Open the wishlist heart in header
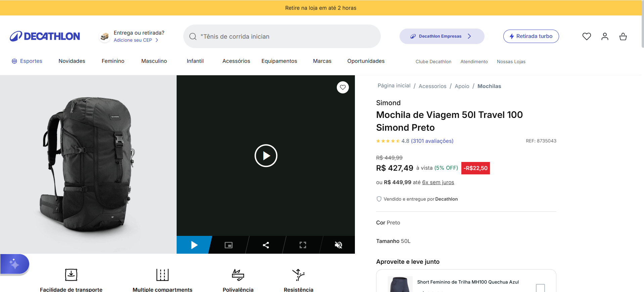The width and height of the screenshot is (644, 292). [x=587, y=36]
